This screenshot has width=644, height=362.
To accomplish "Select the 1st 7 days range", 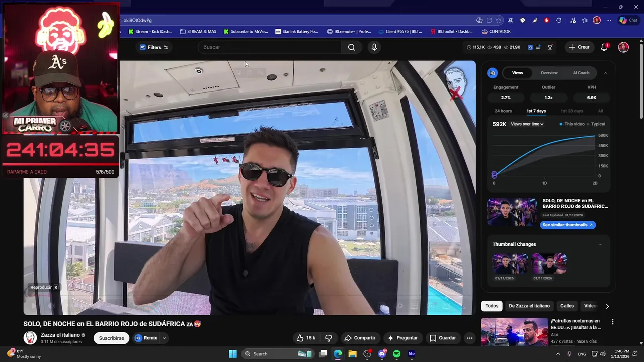I will (x=536, y=111).
